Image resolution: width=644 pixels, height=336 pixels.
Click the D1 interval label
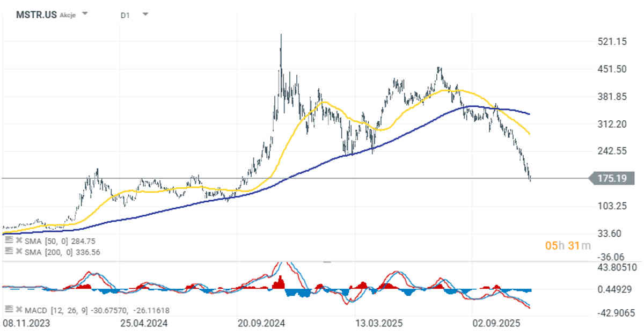(x=125, y=16)
